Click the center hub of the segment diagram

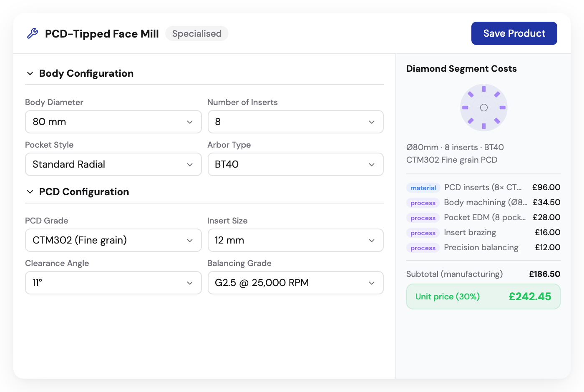click(484, 107)
